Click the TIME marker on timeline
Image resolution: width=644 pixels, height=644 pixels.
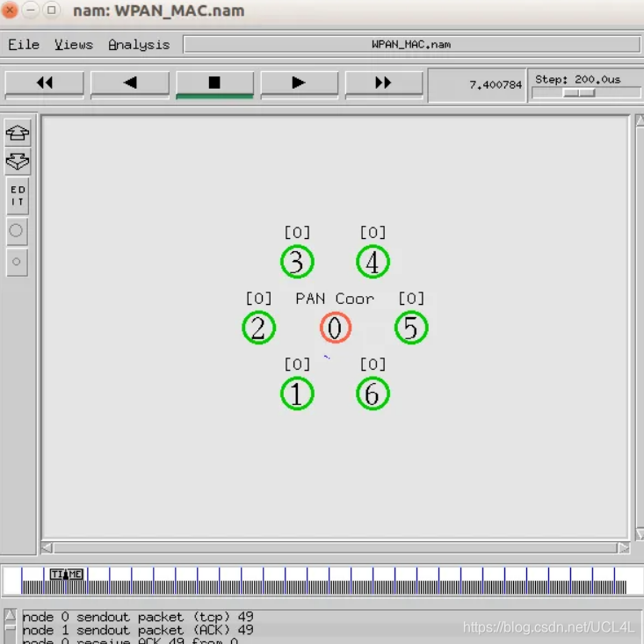(66, 575)
